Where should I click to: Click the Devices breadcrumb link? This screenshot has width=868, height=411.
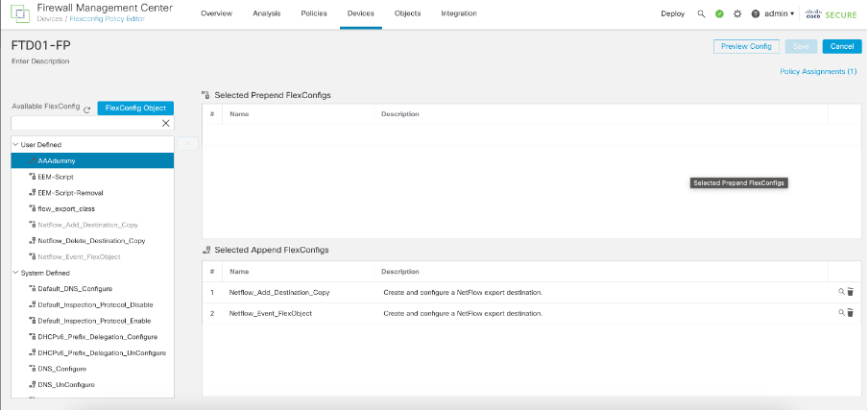(49, 19)
